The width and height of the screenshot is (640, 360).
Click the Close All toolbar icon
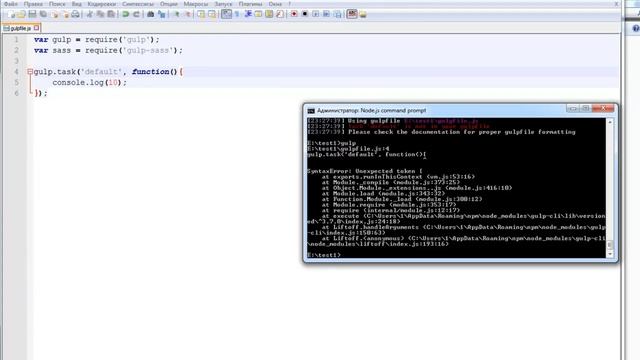(65, 14)
